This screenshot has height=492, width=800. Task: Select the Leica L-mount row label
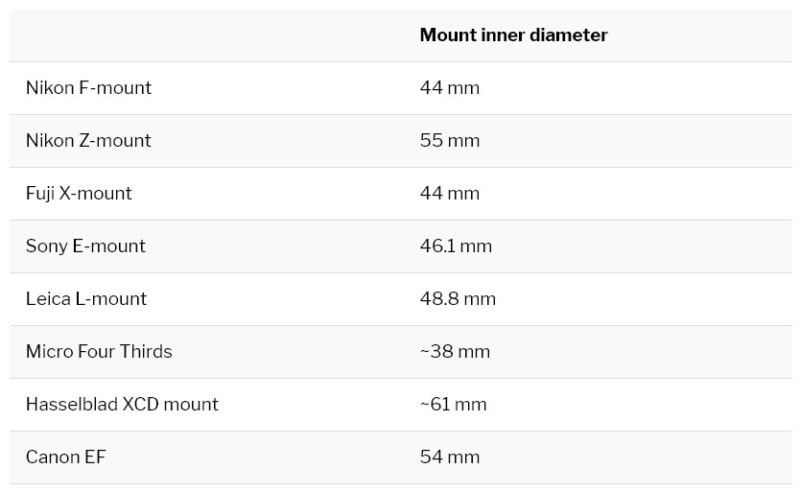click(86, 299)
